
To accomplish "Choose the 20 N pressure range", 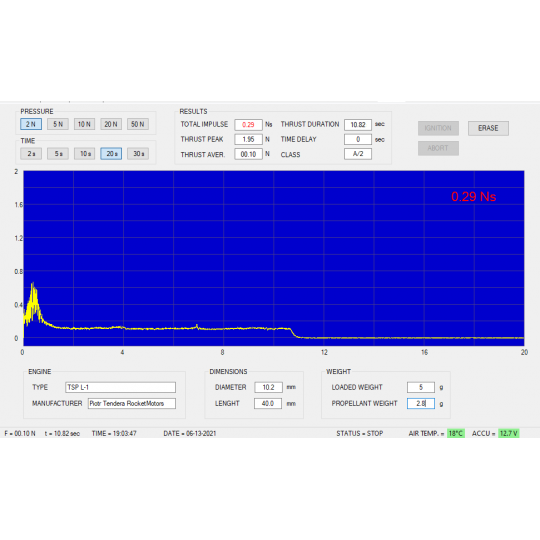I will point(111,124).
